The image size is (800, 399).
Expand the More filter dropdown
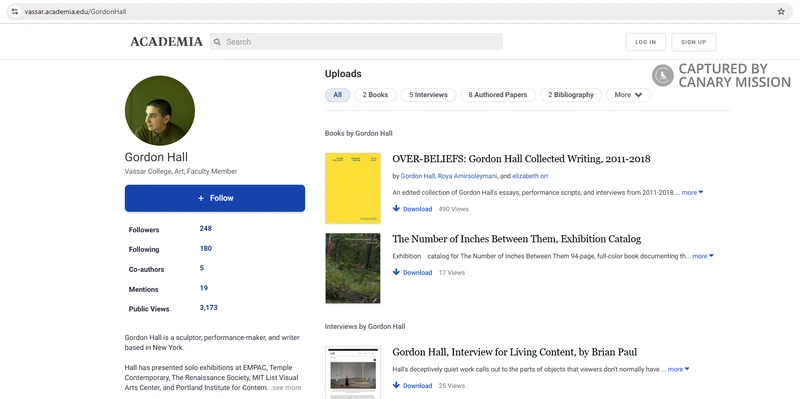tap(628, 95)
